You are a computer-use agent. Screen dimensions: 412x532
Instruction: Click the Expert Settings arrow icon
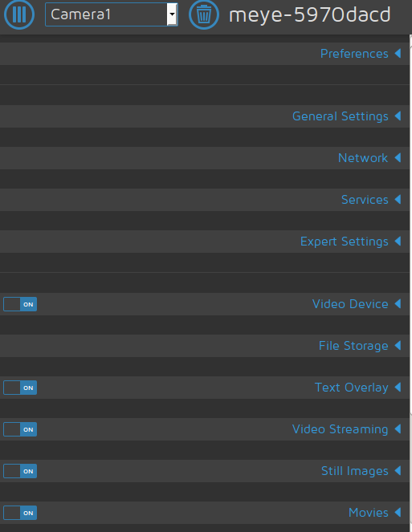(398, 242)
